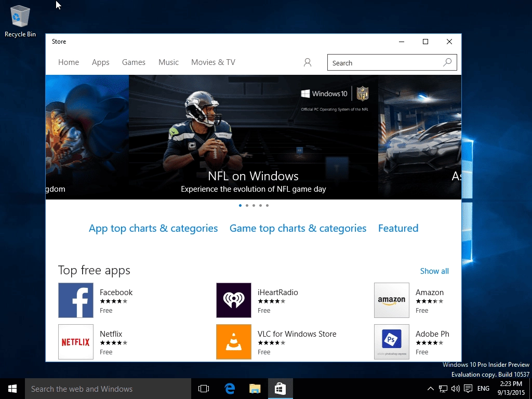
Task: Click the Store Search input field
Action: (392, 62)
